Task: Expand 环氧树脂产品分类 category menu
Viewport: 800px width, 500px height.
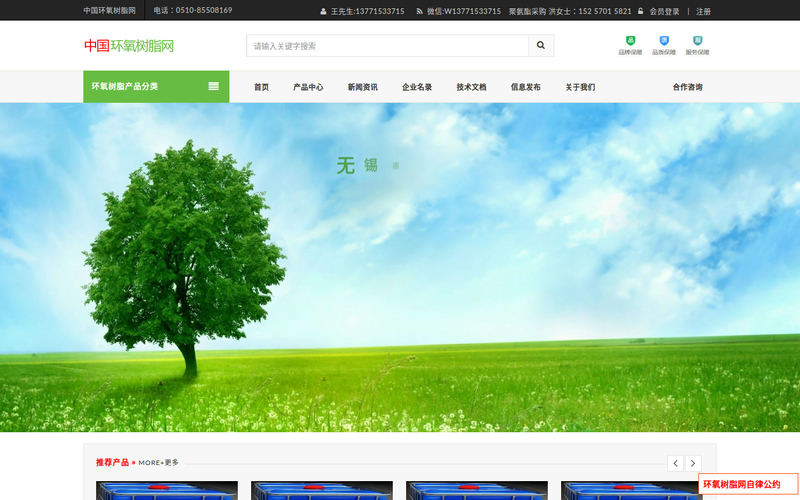Action: pyautogui.click(x=156, y=86)
